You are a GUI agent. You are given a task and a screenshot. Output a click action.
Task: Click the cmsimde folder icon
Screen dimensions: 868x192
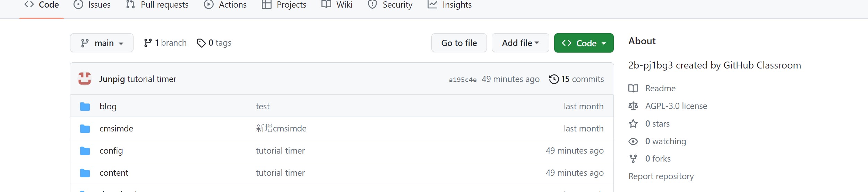click(85, 129)
